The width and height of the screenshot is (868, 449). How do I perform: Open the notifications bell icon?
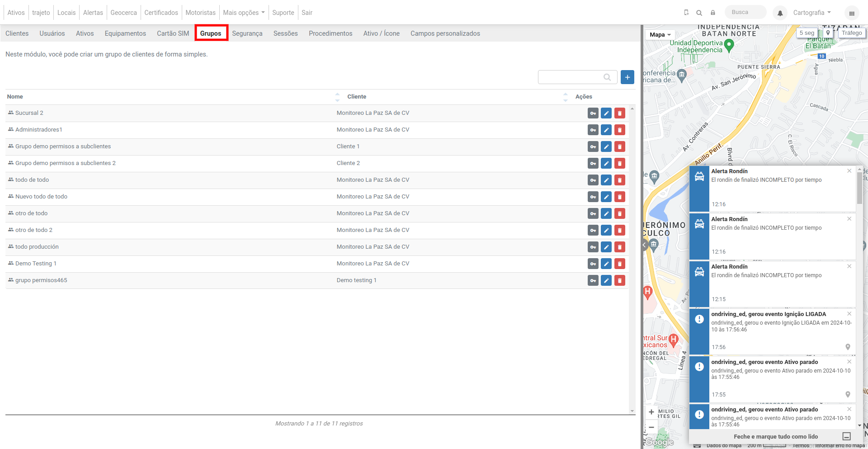[x=780, y=13]
